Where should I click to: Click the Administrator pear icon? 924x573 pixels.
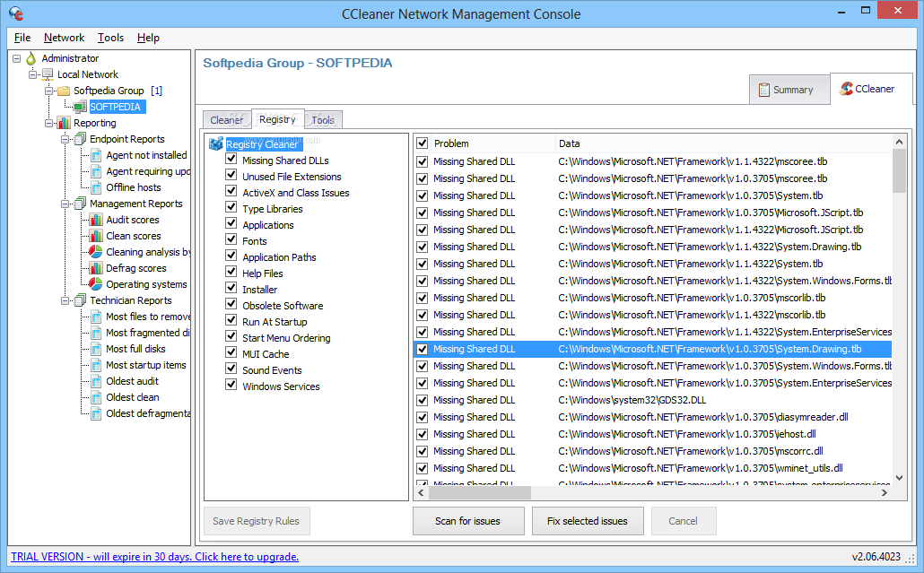[31, 58]
